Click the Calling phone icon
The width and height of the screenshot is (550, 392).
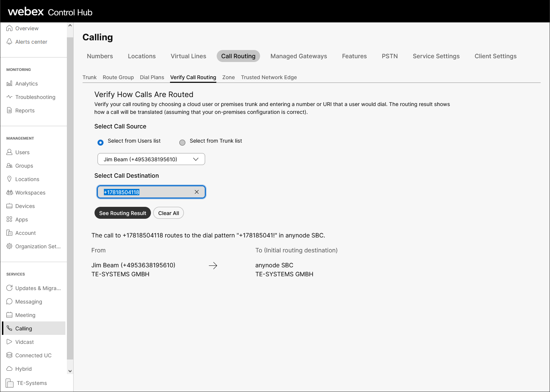9,329
